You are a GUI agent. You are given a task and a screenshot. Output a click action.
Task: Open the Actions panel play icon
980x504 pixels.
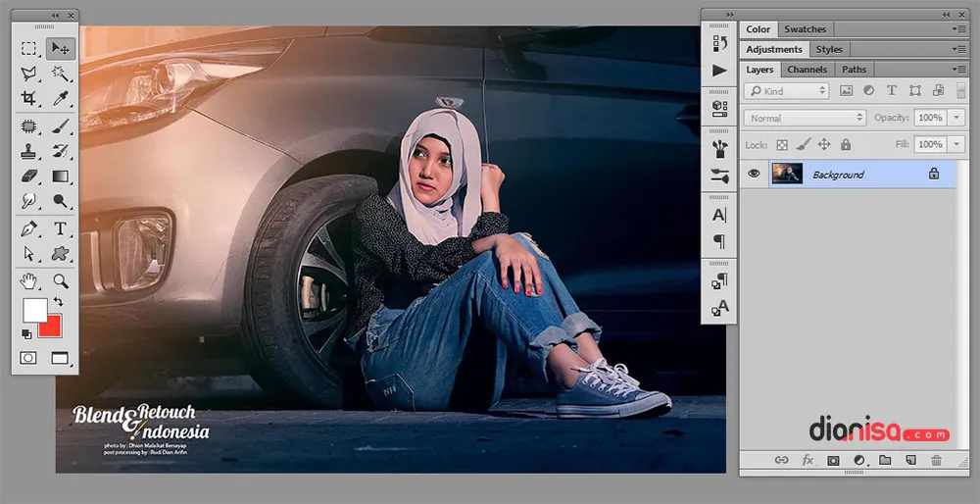coord(719,71)
